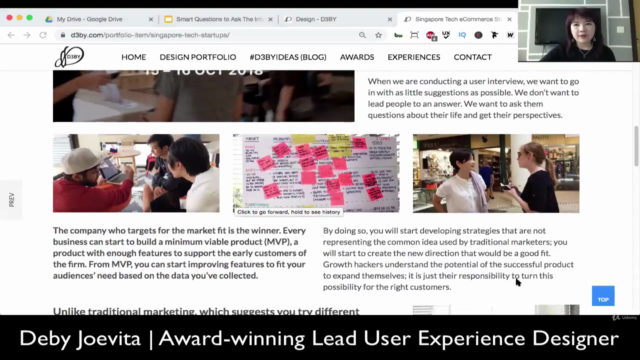Select the Singapore Tech eCommerce tab
This screenshot has width=640, height=360.
coord(457,19)
